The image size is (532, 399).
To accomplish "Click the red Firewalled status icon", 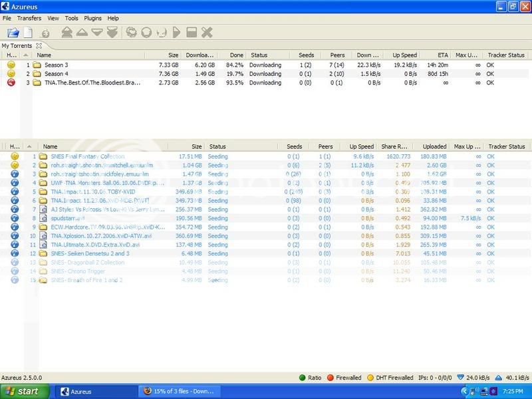I will pyautogui.click(x=330, y=378).
